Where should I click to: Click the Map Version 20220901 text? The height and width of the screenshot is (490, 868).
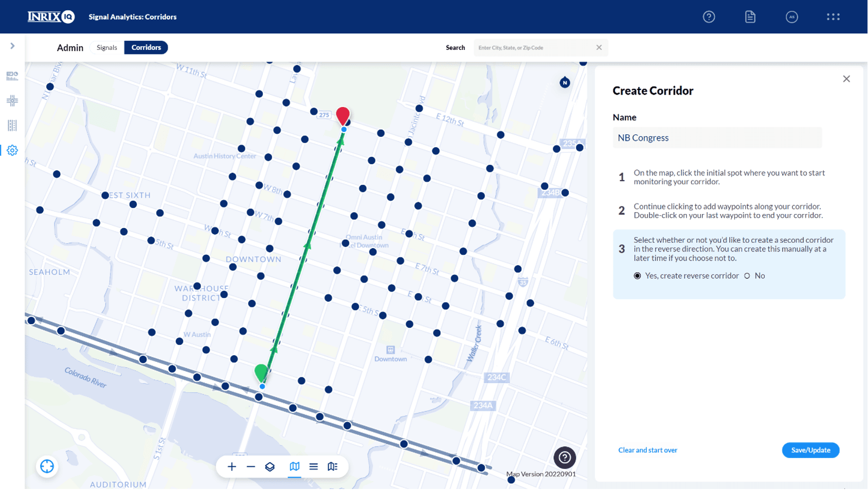point(541,474)
